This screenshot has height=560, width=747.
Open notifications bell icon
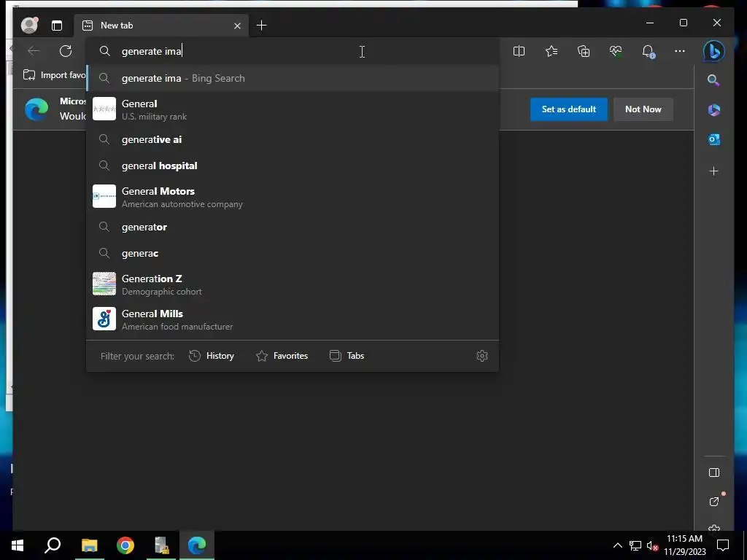pyautogui.click(x=648, y=51)
